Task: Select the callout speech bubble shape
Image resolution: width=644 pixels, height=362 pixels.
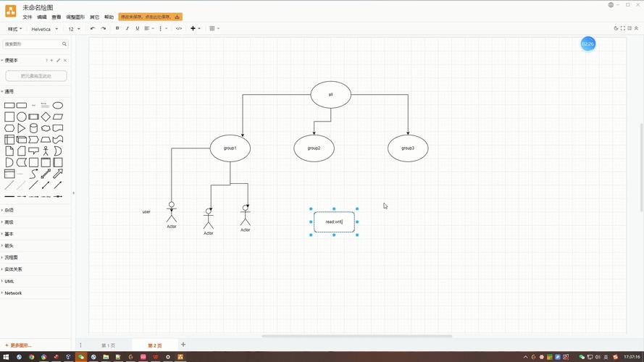Action: click(x=33, y=151)
